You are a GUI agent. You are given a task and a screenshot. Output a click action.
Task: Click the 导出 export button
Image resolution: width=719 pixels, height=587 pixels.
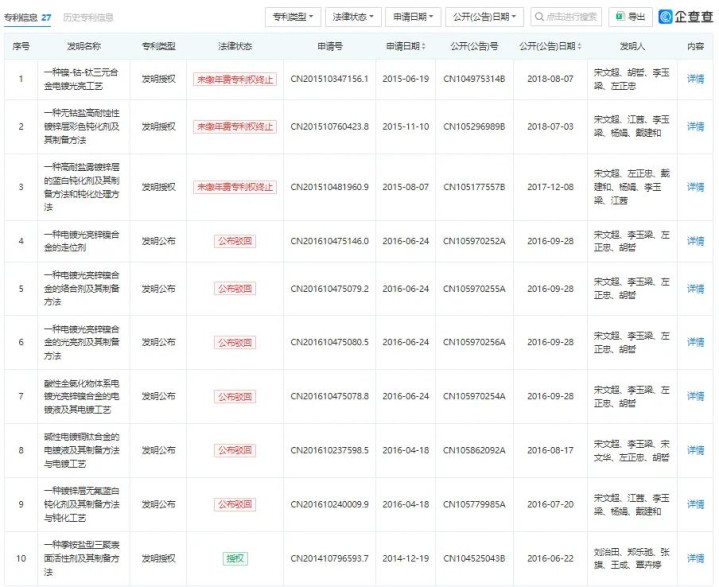pos(630,17)
